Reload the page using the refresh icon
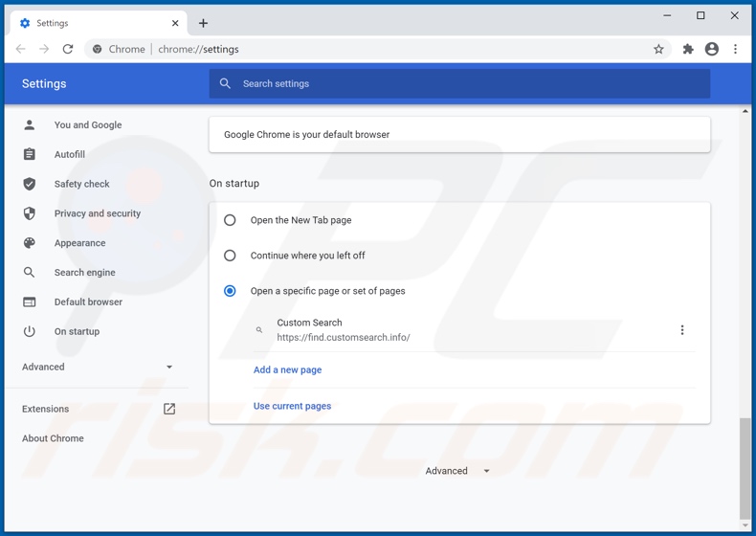756x536 pixels. click(x=68, y=49)
